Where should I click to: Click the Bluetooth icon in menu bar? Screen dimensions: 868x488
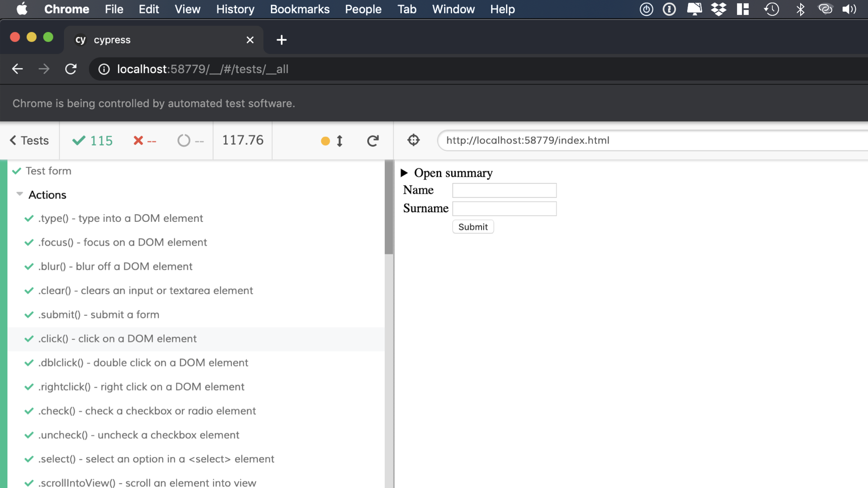(x=800, y=9)
